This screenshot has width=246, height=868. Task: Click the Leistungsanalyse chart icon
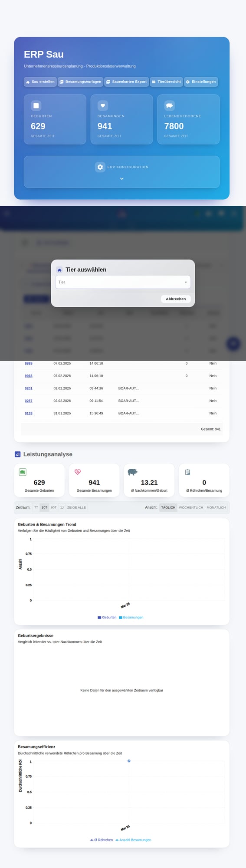18,454
